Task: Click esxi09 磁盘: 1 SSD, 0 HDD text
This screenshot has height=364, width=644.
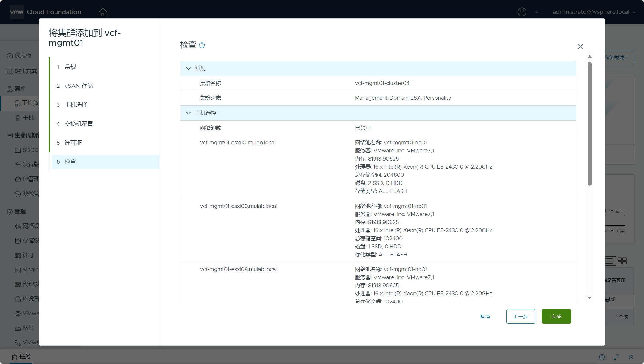Action: (378, 247)
